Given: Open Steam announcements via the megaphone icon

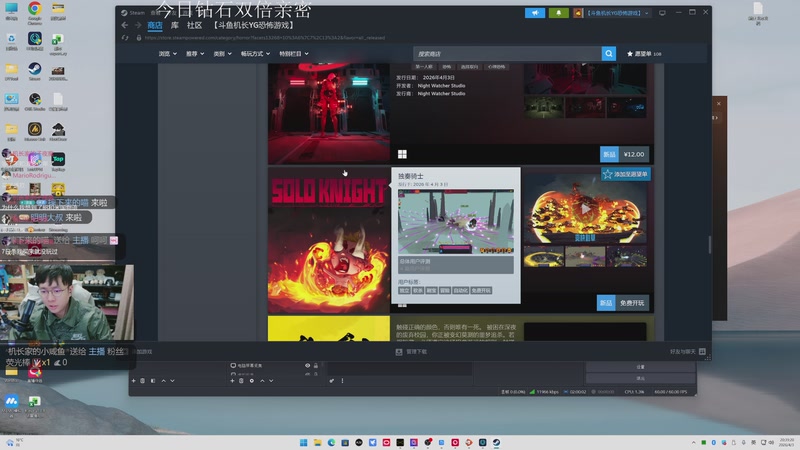Looking at the screenshot, I should click(535, 13).
